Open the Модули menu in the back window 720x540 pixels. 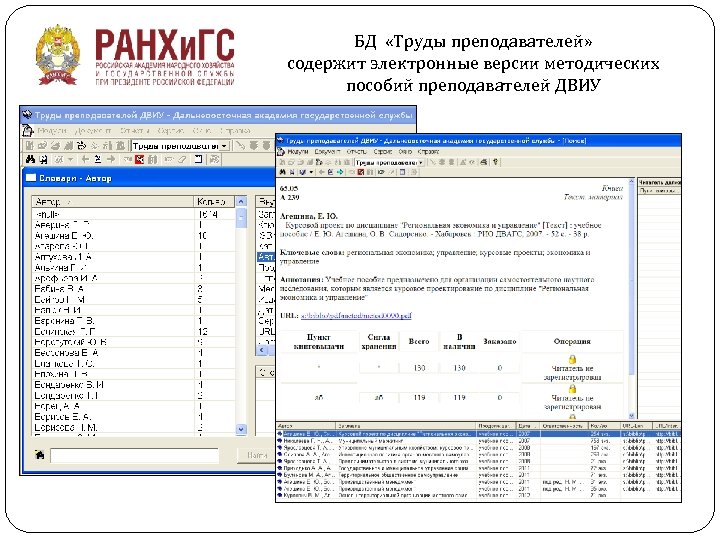pyautogui.click(x=52, y=131)
